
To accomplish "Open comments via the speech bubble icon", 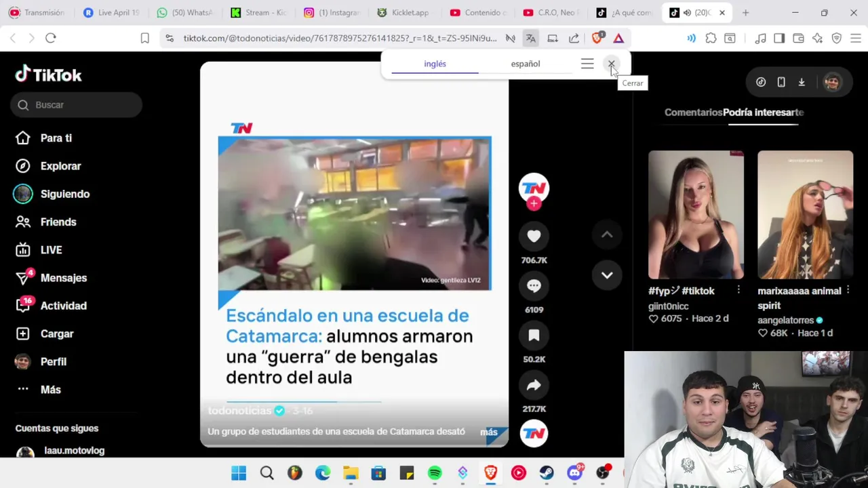I will tap(534, 286).
